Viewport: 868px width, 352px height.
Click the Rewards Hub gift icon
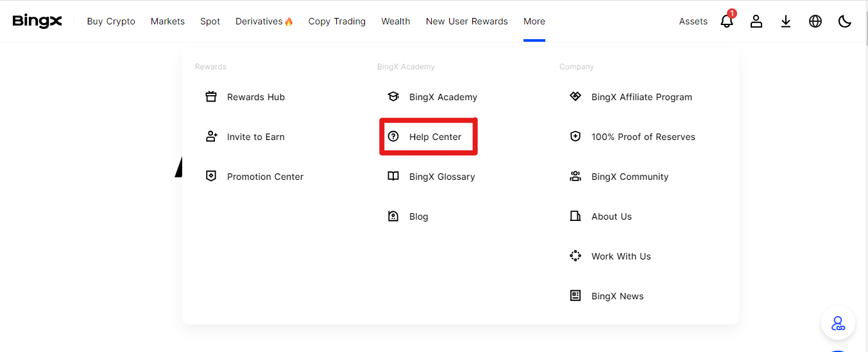[x=211, y=97]
